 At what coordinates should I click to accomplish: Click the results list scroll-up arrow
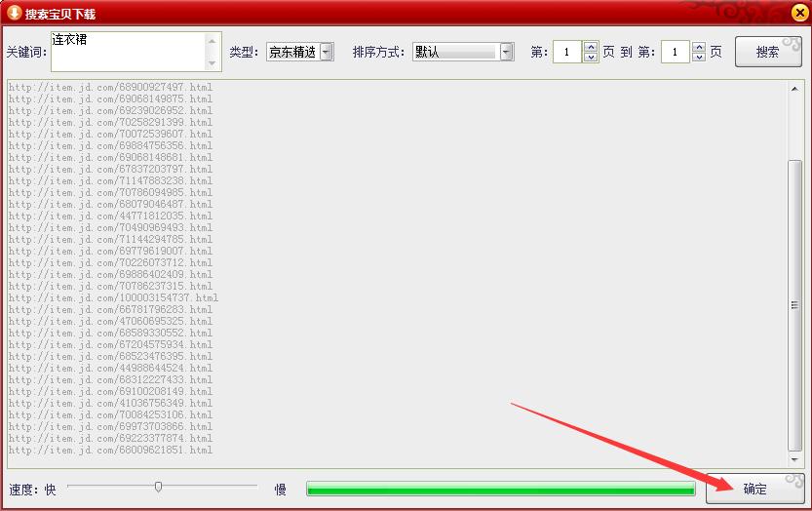(x=794, y=89)
